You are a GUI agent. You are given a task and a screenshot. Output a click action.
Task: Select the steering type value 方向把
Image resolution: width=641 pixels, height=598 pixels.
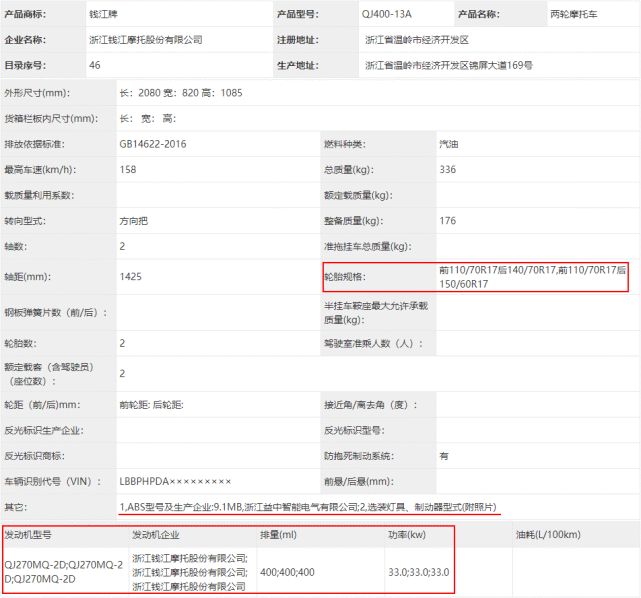(133, 221)
